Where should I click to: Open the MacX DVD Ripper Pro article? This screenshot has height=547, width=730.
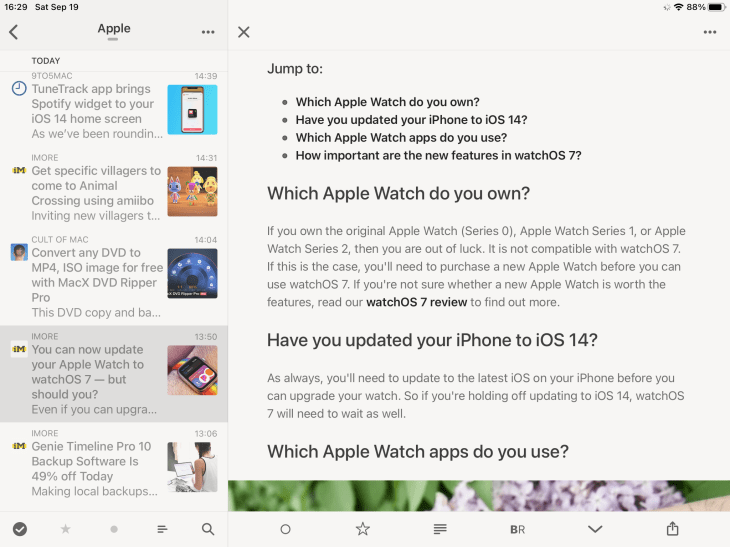tap(114, 277)
